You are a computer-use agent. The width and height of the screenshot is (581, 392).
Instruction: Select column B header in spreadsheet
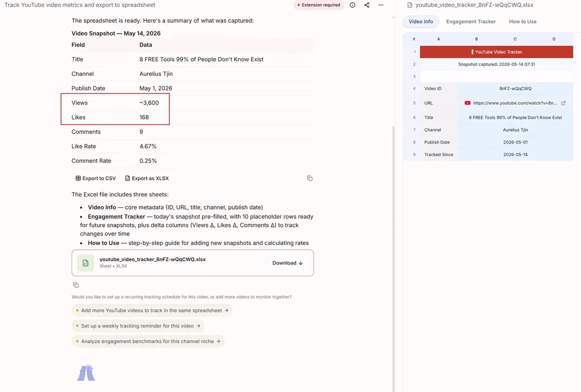coord(476,39)
